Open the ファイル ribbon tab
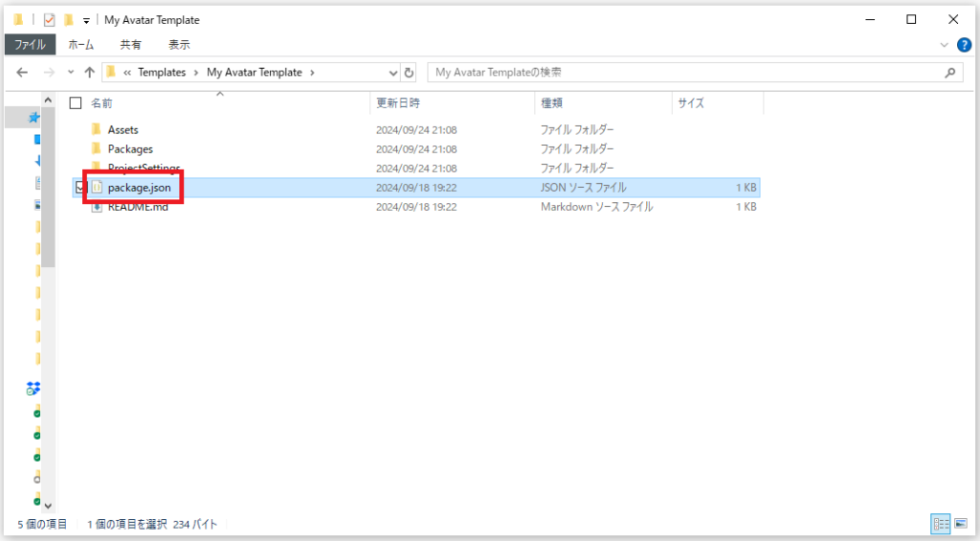This screenshot has height=541, width=980. click(x=30, y=44)
